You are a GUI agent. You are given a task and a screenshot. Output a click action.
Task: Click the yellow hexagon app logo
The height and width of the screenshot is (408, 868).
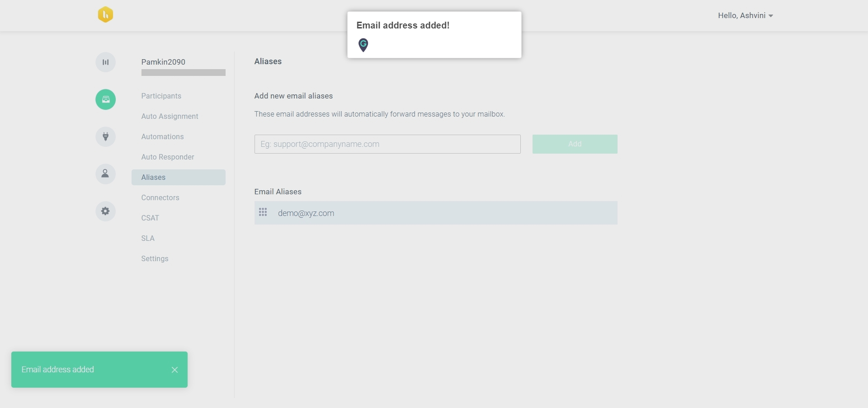tap(105, 14)
